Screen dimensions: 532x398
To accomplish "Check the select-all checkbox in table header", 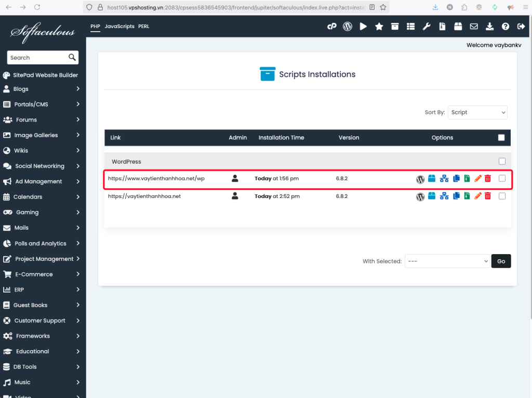I will pos(501,138).
